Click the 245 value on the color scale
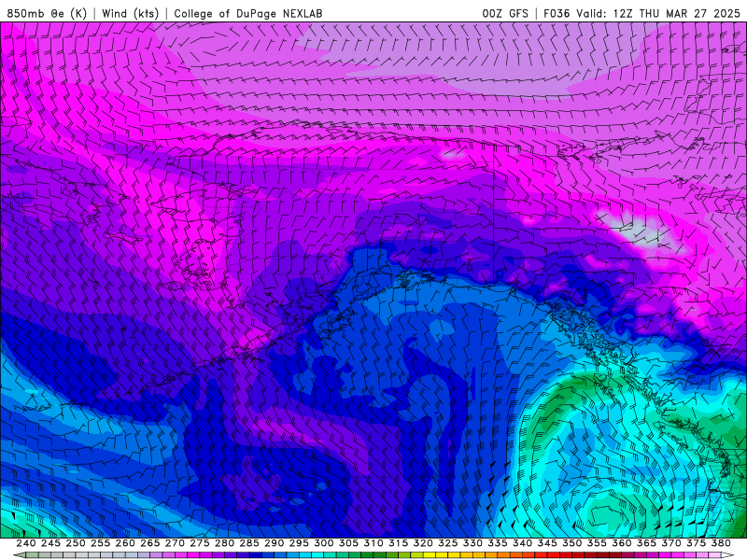 50,543
